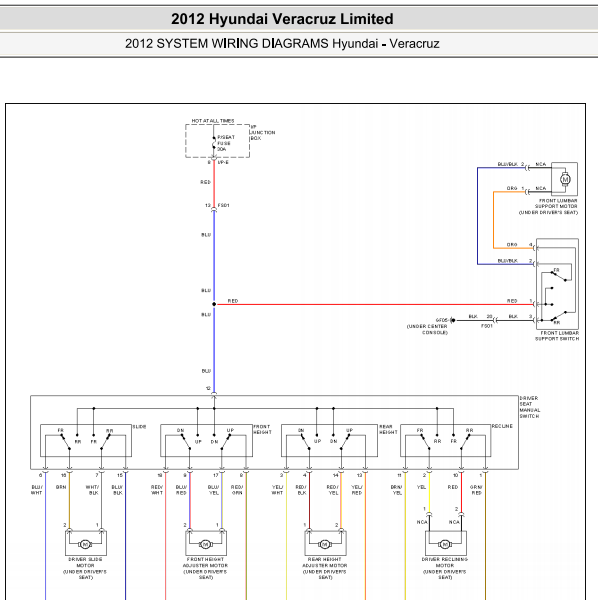Click the 'RED/ WHT' wire label
The width and height of the screenshot is (598, 600).
click(157, 490)
